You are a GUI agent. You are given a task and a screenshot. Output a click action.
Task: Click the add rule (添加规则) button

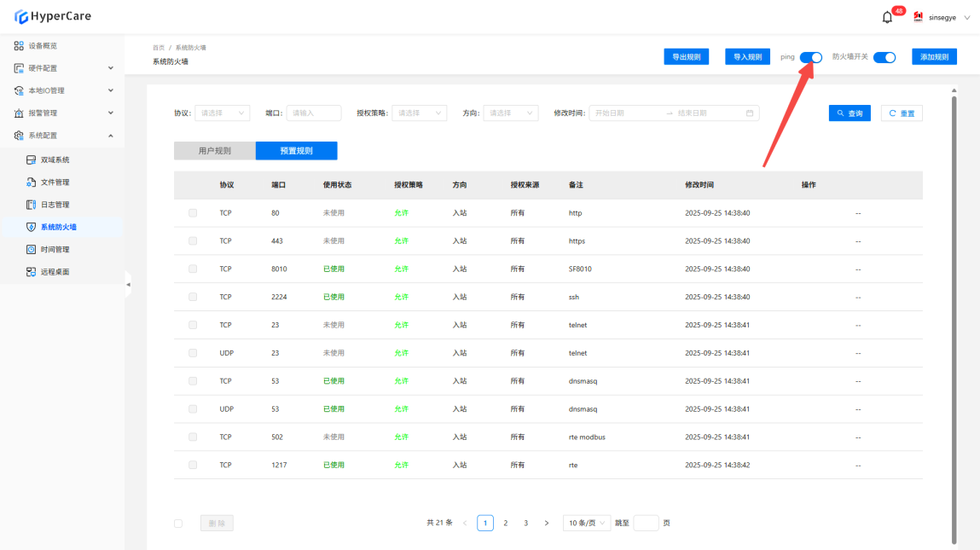tap(934, 57)
